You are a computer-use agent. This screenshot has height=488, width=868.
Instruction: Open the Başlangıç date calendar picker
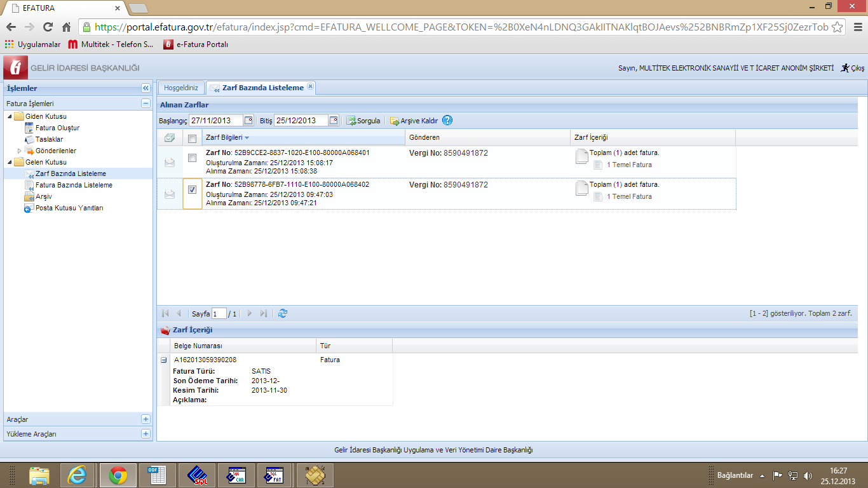tap(248, 121)
